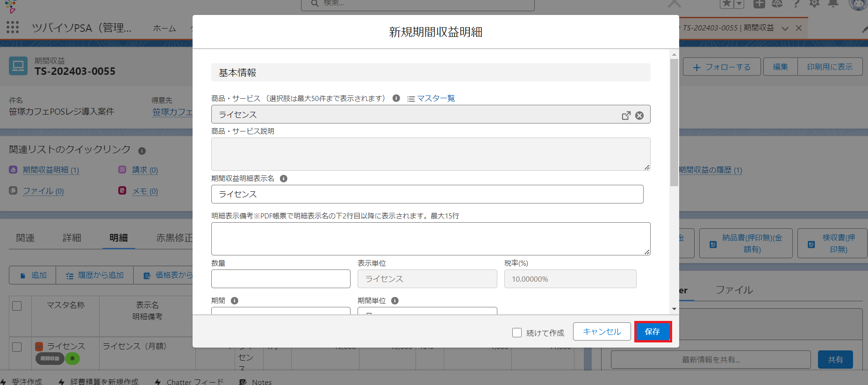
Task: Click the 期間収益 gray badge in row
Action: [50, 358]
